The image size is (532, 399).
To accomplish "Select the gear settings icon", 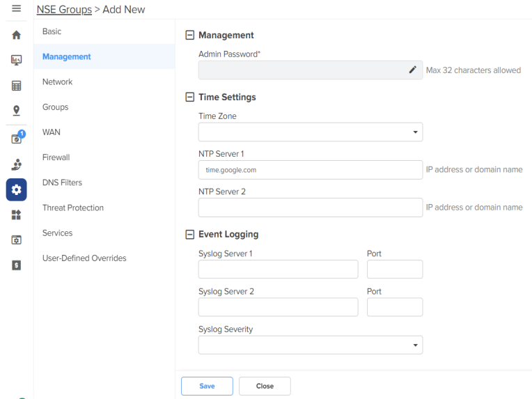I will tap(16, 189).
